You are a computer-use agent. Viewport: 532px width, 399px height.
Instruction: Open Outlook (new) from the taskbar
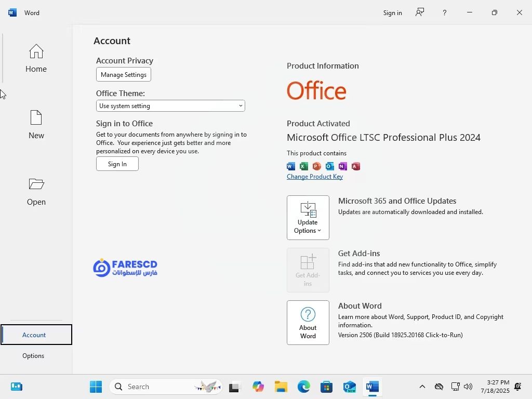[350, 387]
